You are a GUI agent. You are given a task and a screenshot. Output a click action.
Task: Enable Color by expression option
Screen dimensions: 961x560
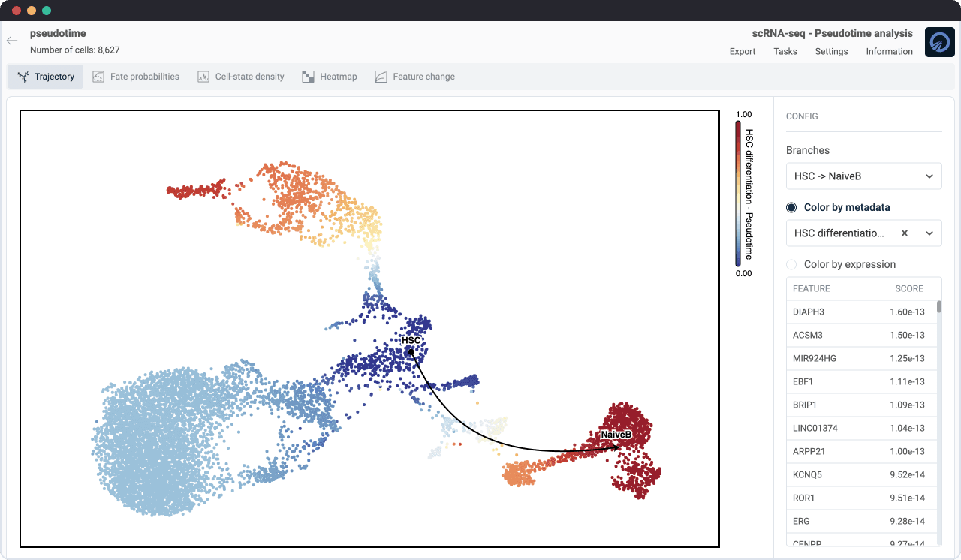click(791, 264)
